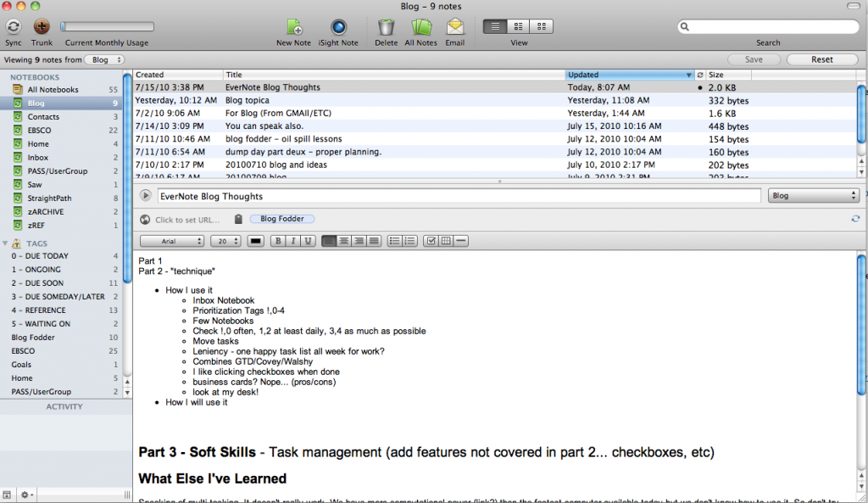The width and height of the screenshot is (868, 503).
Task: Open the Trunk icon
Action: point(42,26)
